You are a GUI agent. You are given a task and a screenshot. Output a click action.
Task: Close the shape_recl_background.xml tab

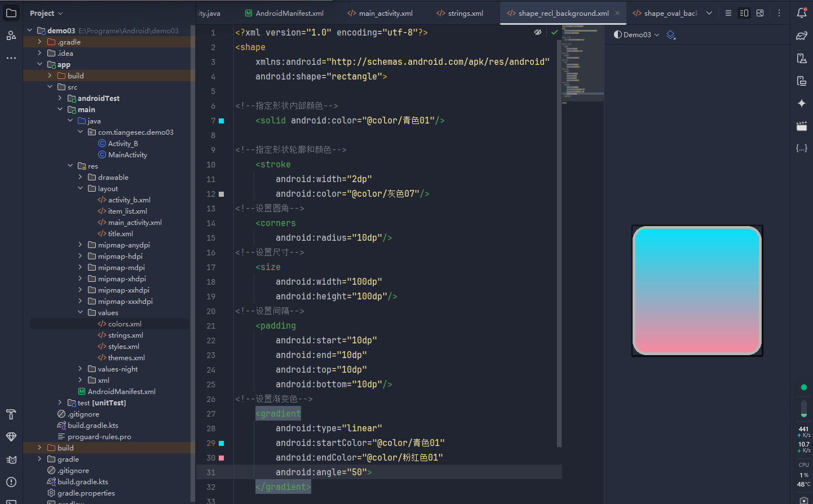click(617, 13)
